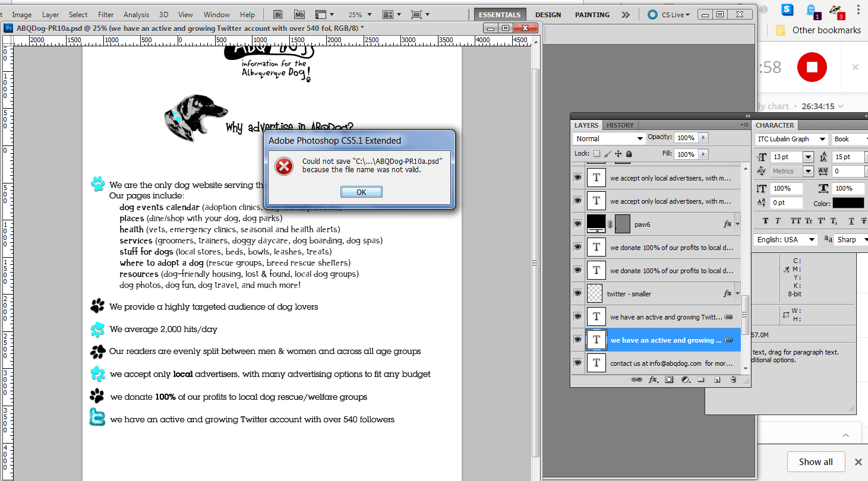The height and width of the screenshot is (481, 868).
Task: Open Mini Bridge with the Mb icon
Action: tap(300, 15)
